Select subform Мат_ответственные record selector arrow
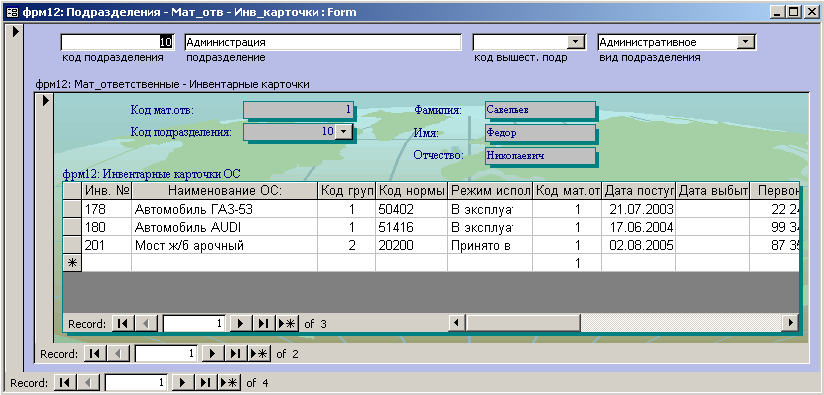 [45, 100]
